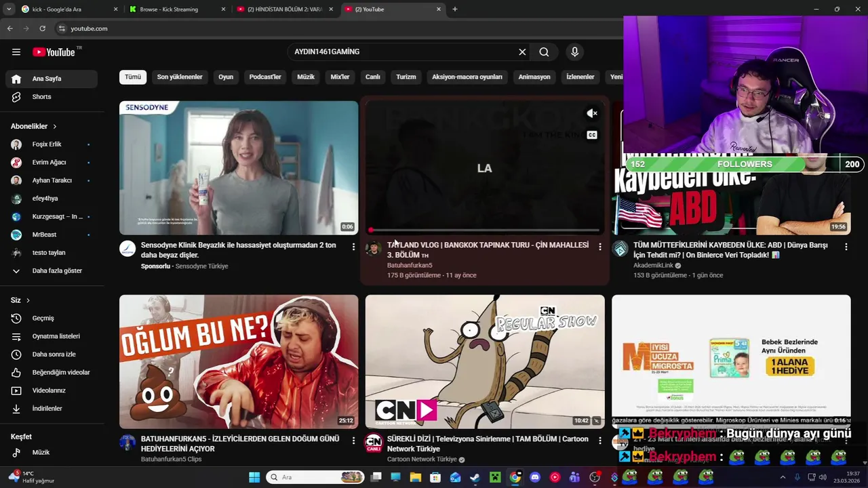Click the magnifier search button

544,52
